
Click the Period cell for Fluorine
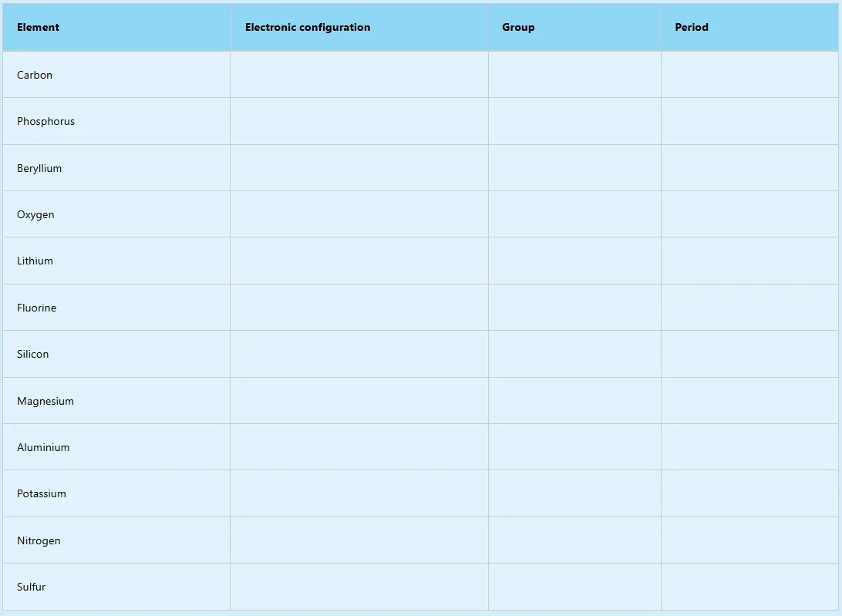point(749,308)
